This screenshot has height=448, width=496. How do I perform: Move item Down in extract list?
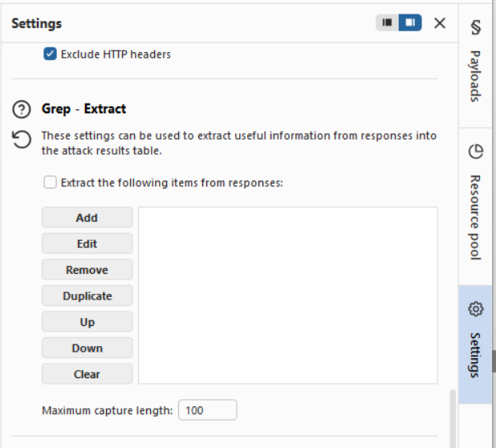[x=87, y=348]
